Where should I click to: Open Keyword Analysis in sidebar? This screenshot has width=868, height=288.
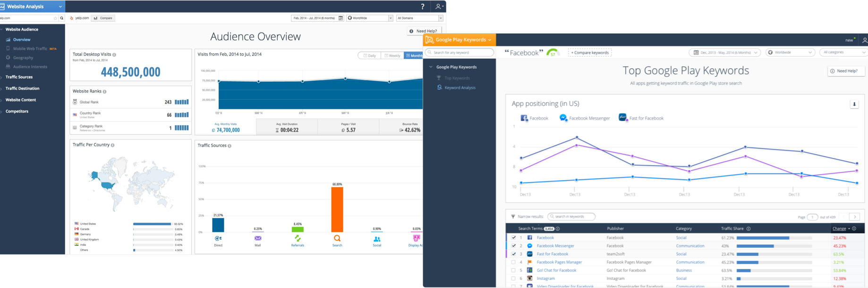point(460,88)
